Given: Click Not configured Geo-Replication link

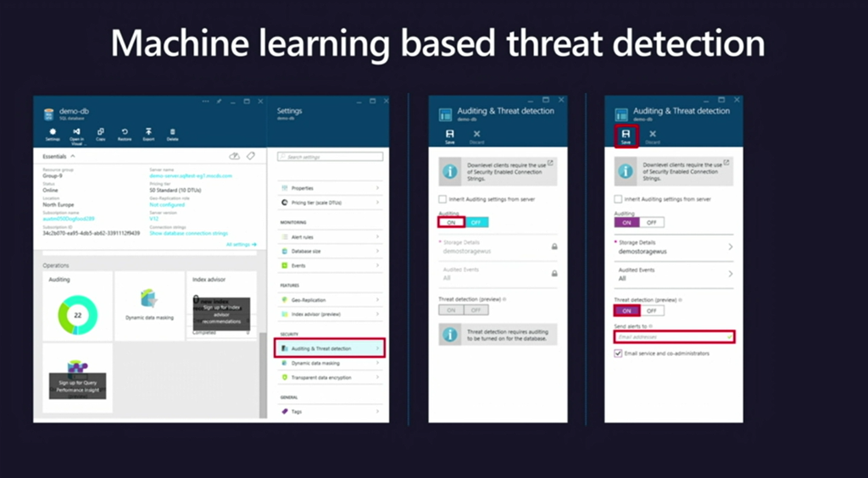Looking at the screenshot, I should coord(167,205).
